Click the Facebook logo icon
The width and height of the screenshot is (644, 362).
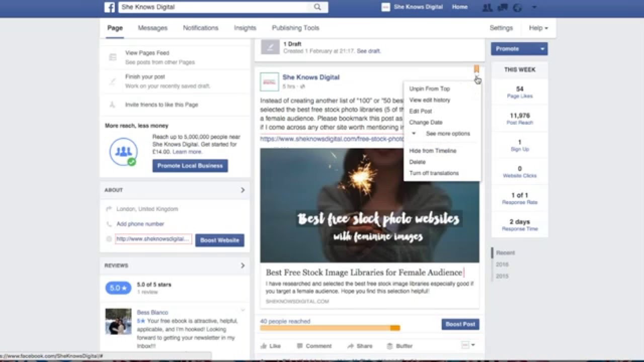109,7
